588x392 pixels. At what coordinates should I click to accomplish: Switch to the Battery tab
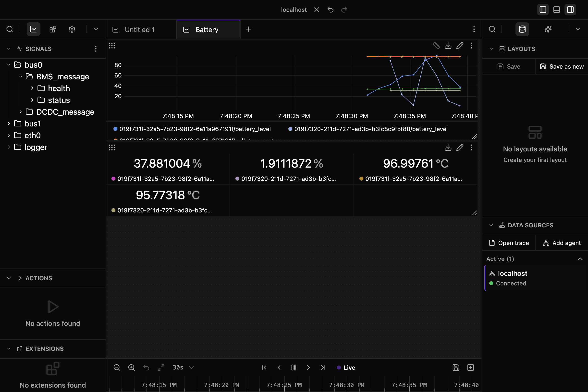[x=208, y=29]
